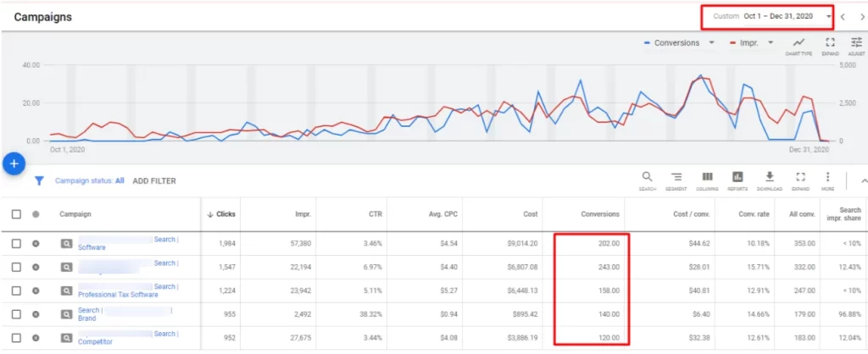
Task: Click the Download icon
Action: [770, 180]
